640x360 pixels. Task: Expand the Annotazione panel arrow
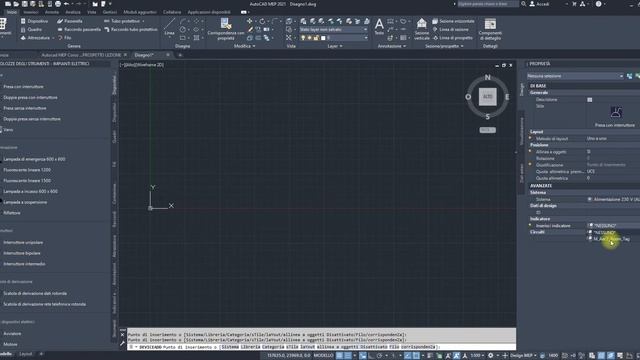point(404,46)
